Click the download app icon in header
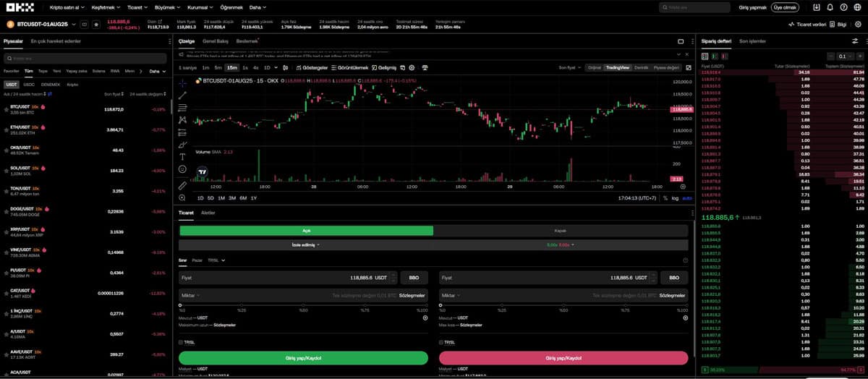The width and height of the screenshot is (868, 379). point(817,7)
